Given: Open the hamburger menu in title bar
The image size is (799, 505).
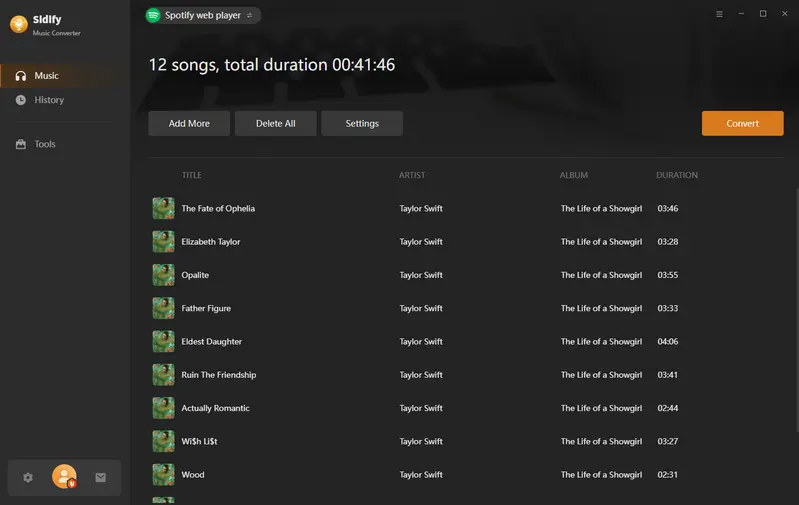Looking at the screenshot, I should 719,14.
